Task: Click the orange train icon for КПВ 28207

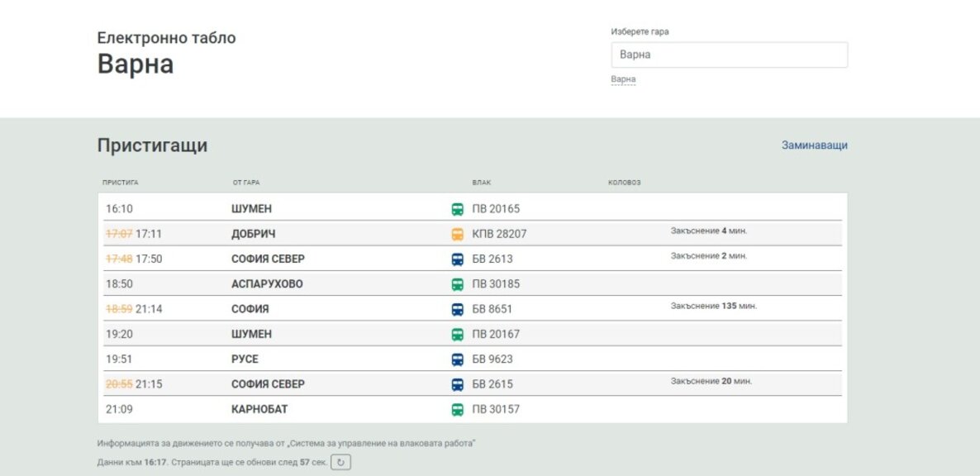Action: click(458, 234)
